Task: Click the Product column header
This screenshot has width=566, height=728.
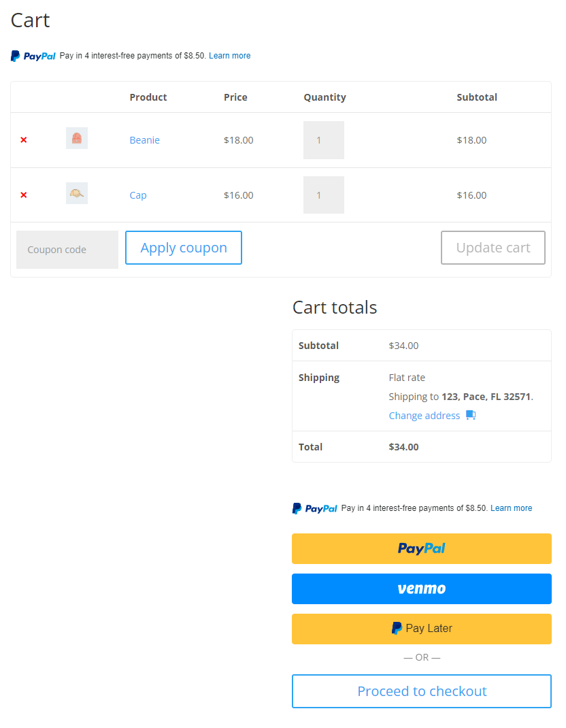Action: [x=148, y=97]
